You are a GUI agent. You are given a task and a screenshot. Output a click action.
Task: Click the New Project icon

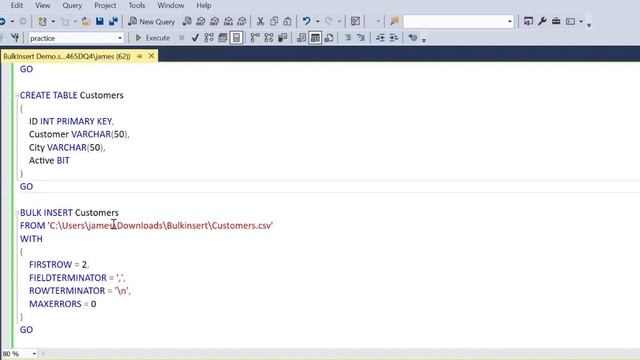pyautogui.click(x=42, y=21)
